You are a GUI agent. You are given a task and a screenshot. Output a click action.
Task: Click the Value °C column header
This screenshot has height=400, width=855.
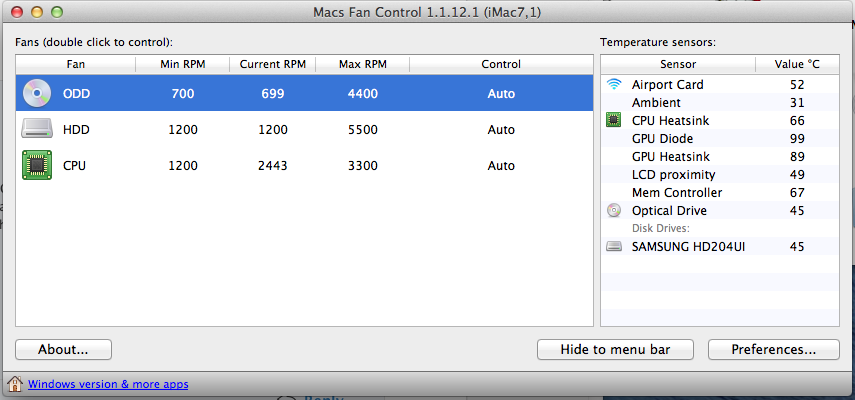[797, 64]
